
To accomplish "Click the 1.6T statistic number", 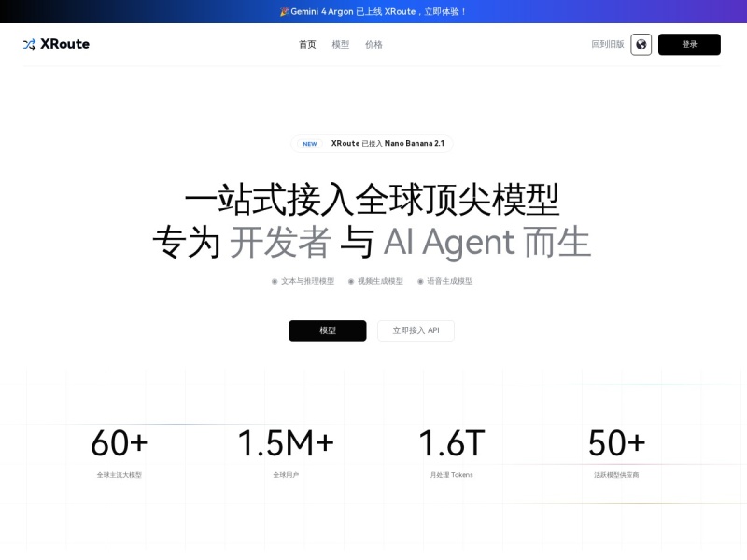I will (452, 442).
